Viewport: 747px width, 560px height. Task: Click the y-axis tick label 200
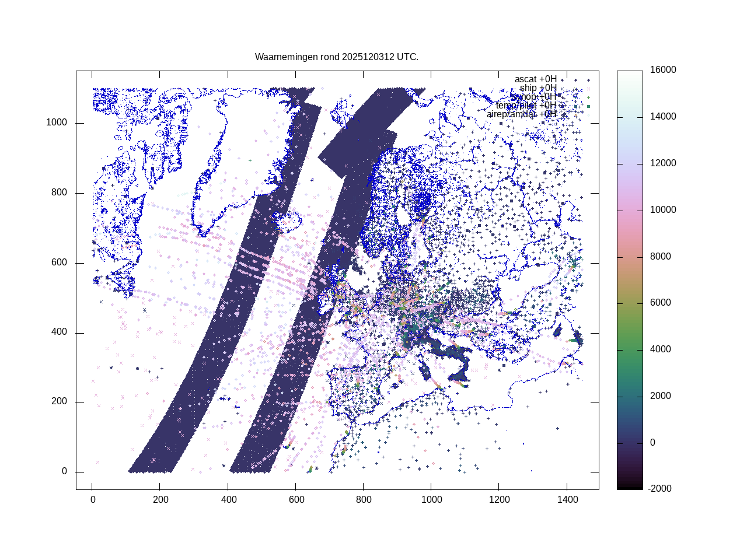pyautogui.click(x=59, y=402)
